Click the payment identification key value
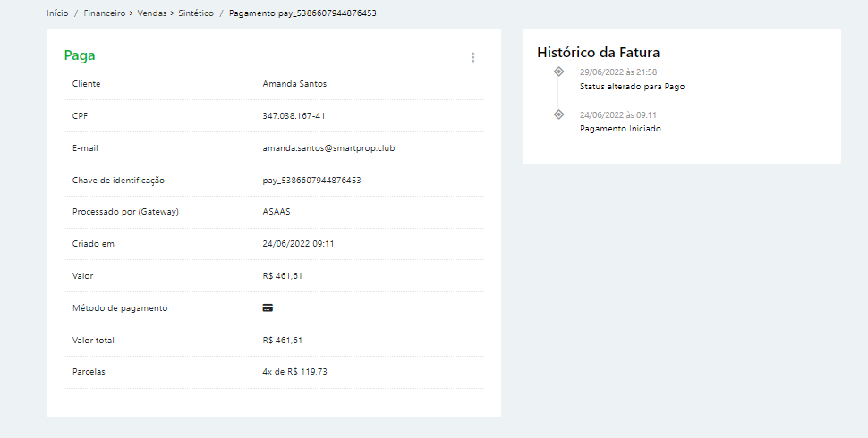The width and height of the screenshot is (868, 438). 311,180
